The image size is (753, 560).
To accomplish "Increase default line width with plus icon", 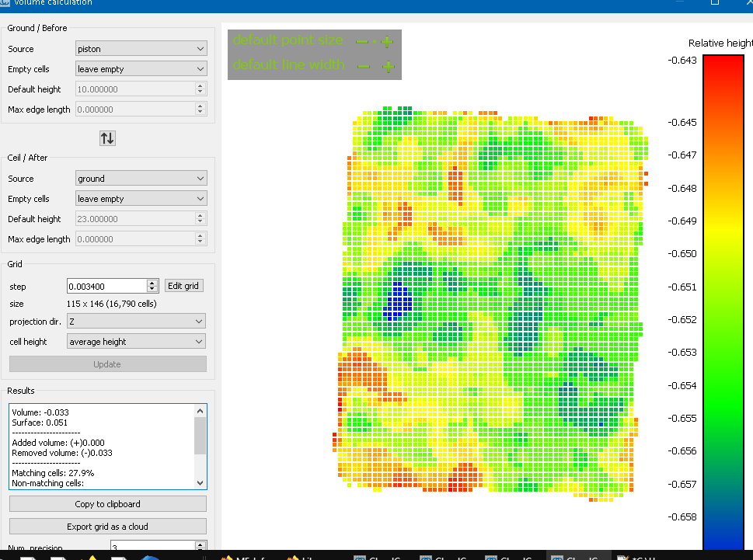I will [x=388, y=67].
